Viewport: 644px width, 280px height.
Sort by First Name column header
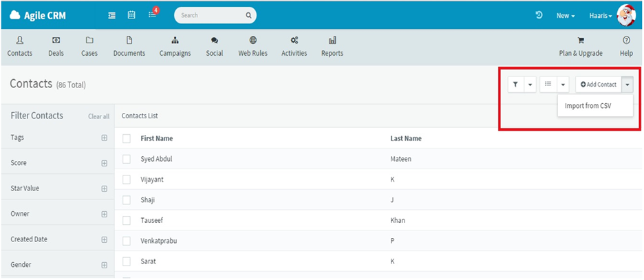pyautogui.click(x=156, y=138)
